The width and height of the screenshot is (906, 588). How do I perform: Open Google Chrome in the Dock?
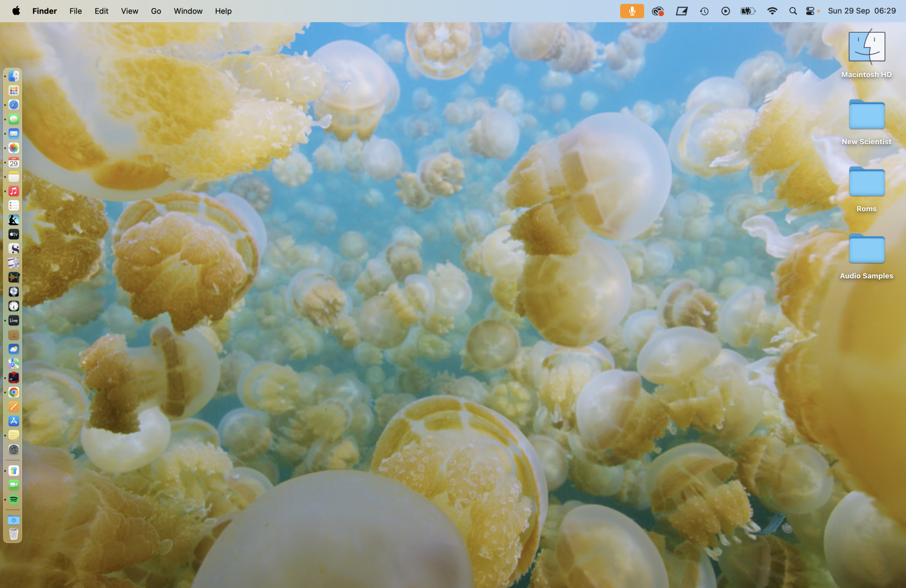click(x=14, y=392)
